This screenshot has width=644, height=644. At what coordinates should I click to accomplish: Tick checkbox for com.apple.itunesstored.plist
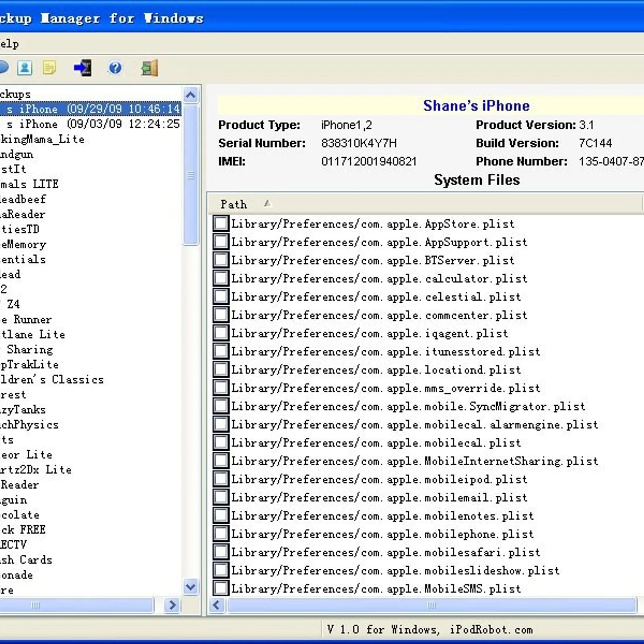(x=221, y=351)
